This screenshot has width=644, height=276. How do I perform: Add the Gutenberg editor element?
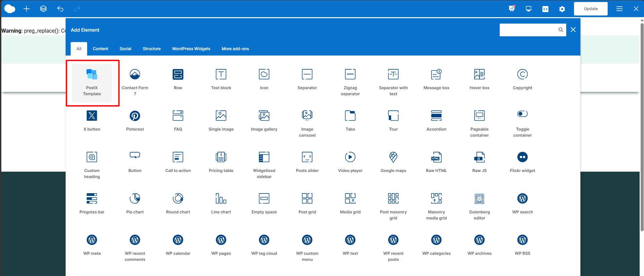tap(479, 207)
